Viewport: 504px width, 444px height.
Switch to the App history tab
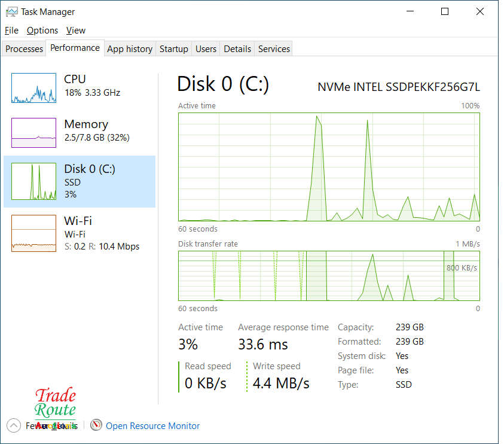[x=130, y=49]
